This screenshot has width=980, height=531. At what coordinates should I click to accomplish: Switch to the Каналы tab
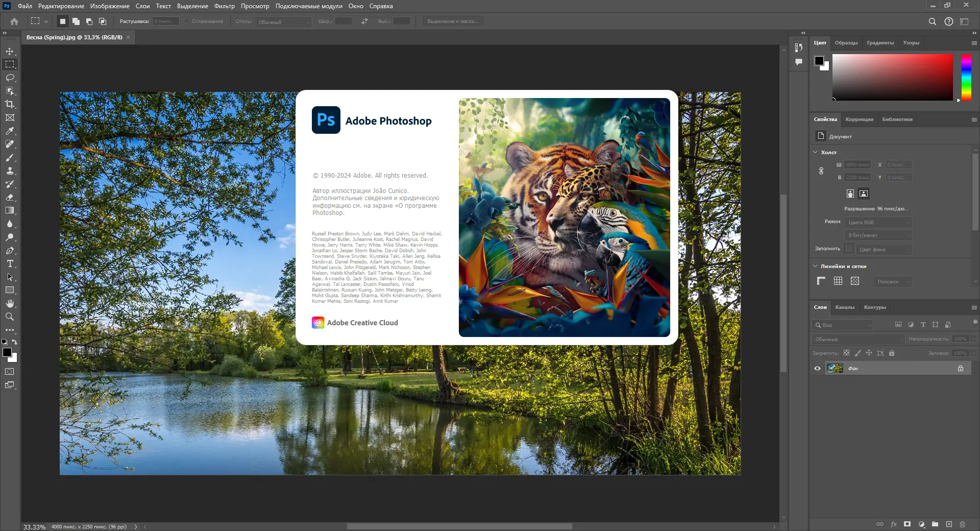click(x=845, y=307)
